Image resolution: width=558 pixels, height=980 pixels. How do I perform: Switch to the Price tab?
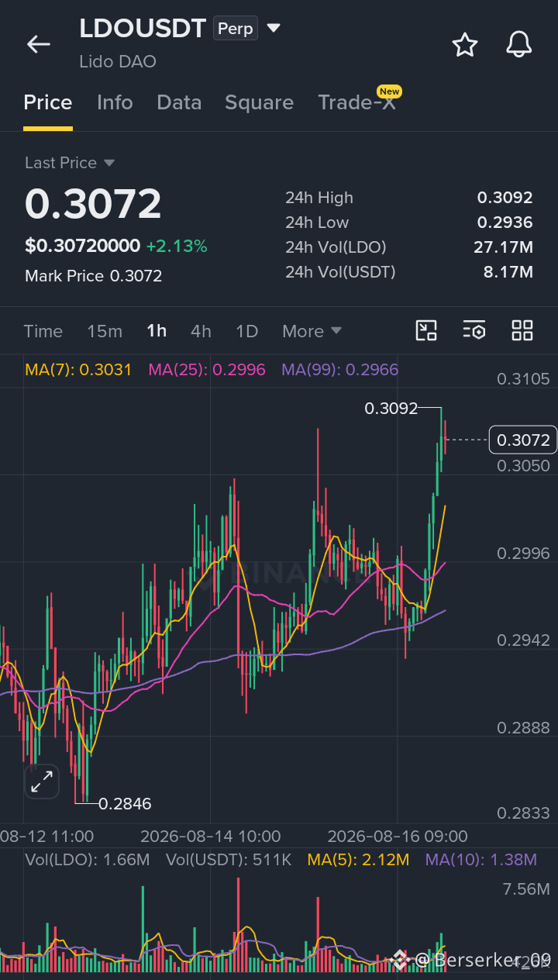tap(48, 102)
